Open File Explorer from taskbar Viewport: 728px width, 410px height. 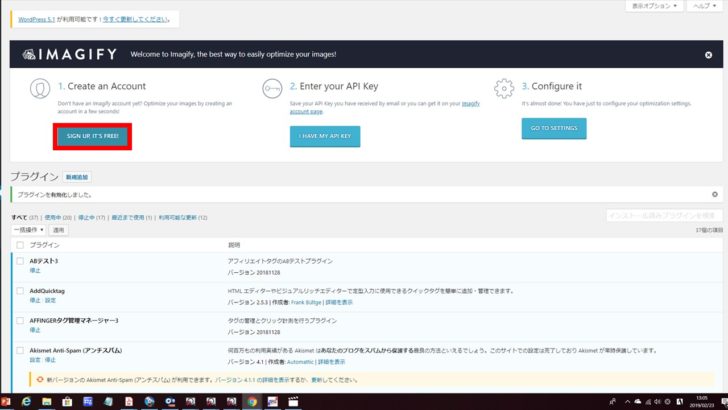pos(46,402)
